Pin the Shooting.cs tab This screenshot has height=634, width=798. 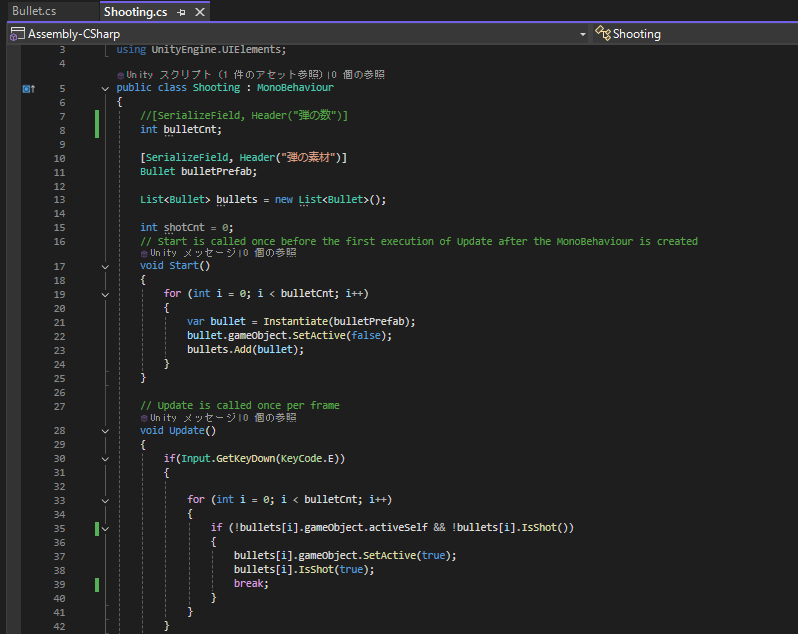181,12
